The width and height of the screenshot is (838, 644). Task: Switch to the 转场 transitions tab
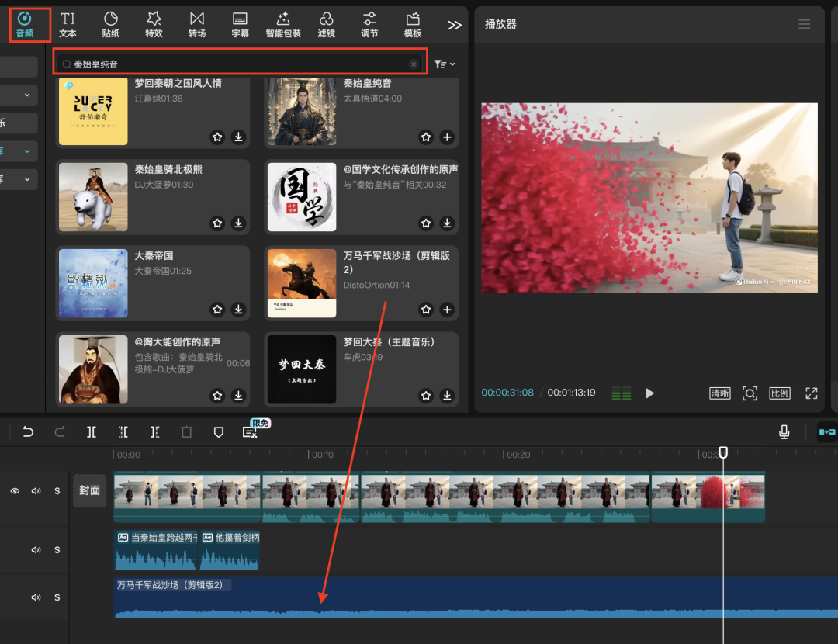coord(197,24)
